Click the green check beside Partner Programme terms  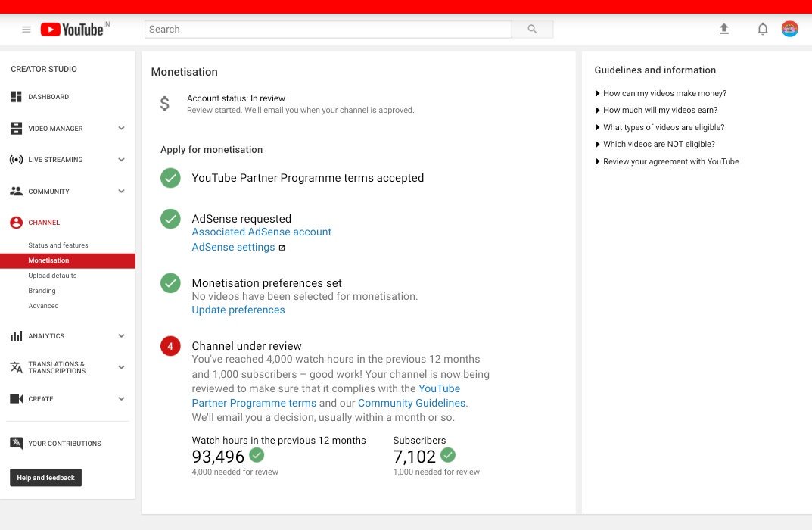[x=170, y=178]
